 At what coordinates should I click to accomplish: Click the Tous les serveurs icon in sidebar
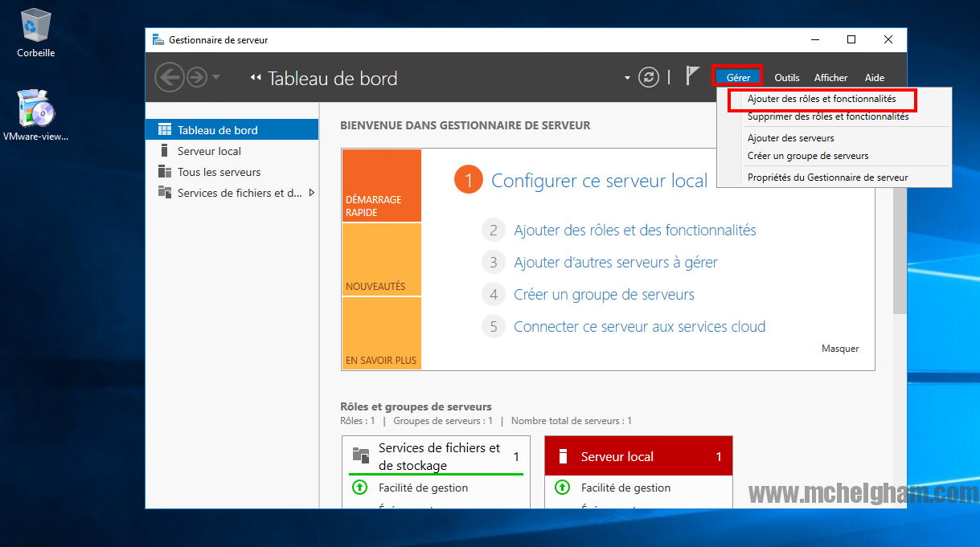pyautogui.click(x=165, y=172)
